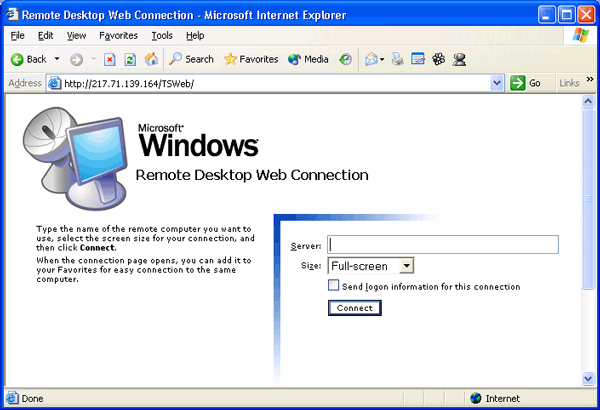The image size is (600, 410).
Task: Refresh the page with Refresh icon
Action: pyautogui.click(x=130, y=59)
